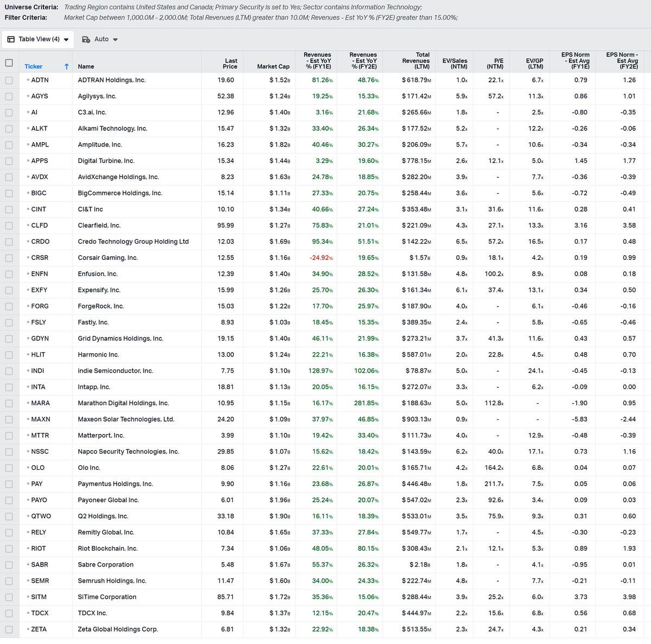Click the Ticker sort ascending arrow
This screenshot has height=644, width=651.
coord(66,67)
